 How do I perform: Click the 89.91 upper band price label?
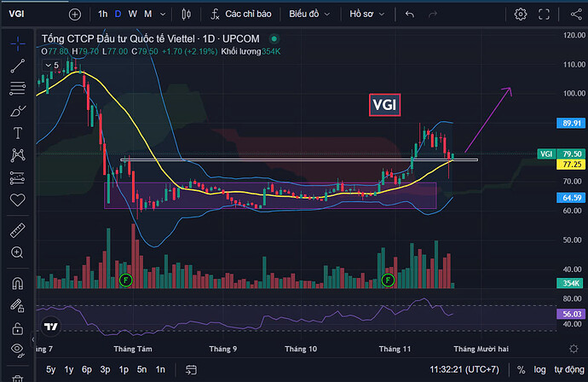[571, 123]
